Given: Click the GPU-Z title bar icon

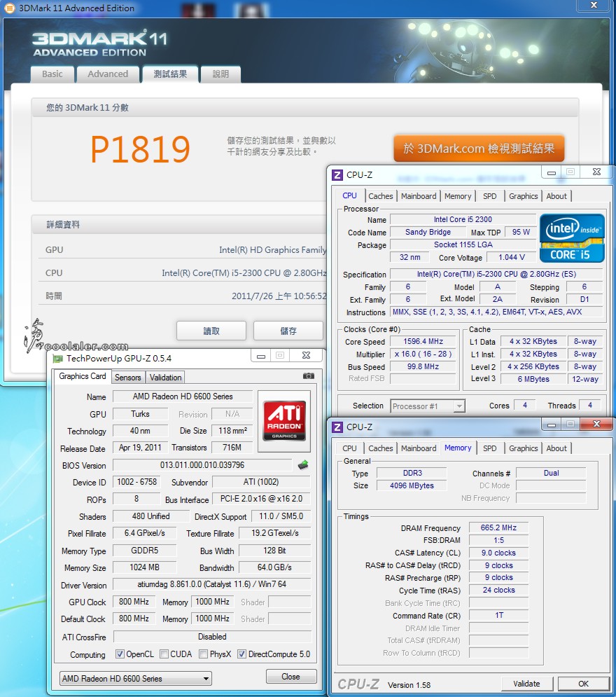Looking at the screenshot, I should click(57, 358).
